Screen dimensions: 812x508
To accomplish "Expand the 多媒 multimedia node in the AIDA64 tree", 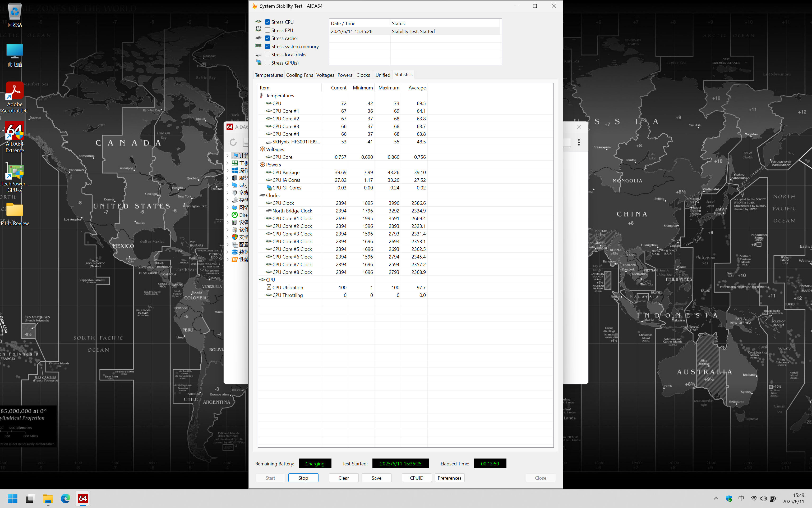I will point(228,193).
